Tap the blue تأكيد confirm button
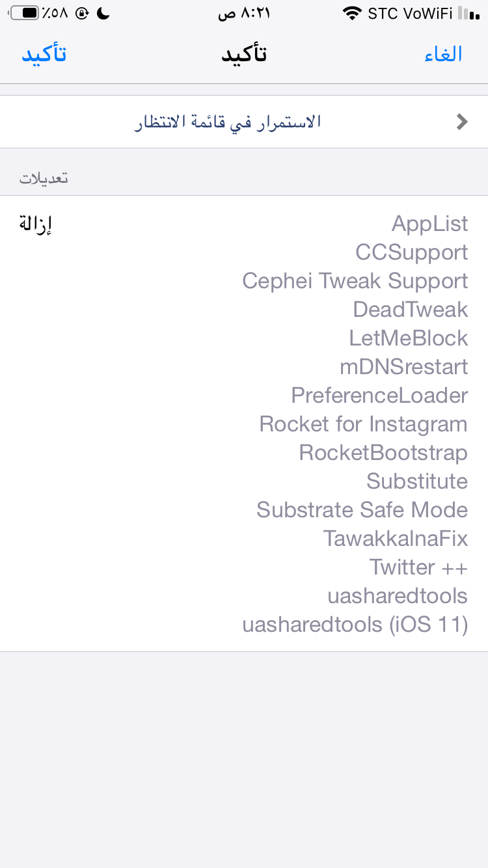 (44, 54)
